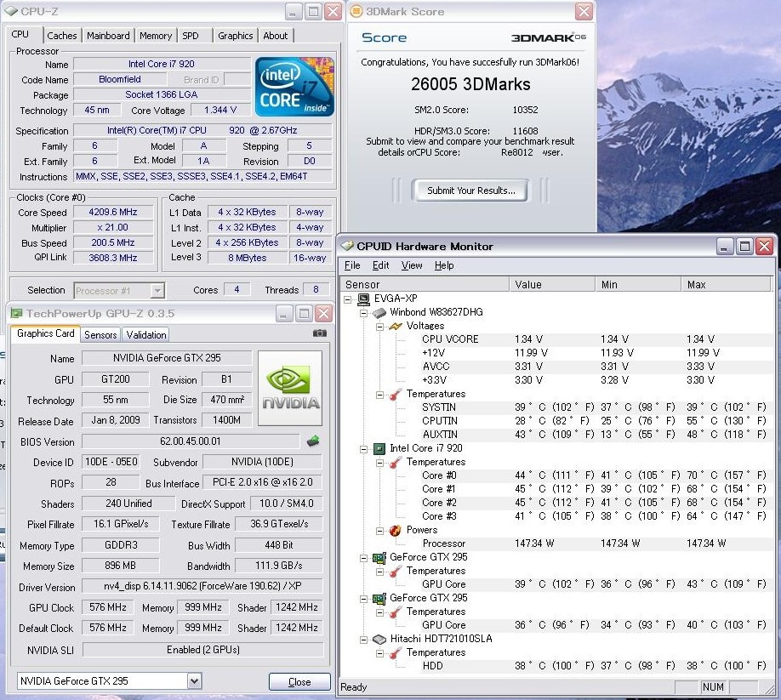The image size is (781, 700).
Task: Switch to the Memory tab in CPU-Z
Action: tap(156, 36)
